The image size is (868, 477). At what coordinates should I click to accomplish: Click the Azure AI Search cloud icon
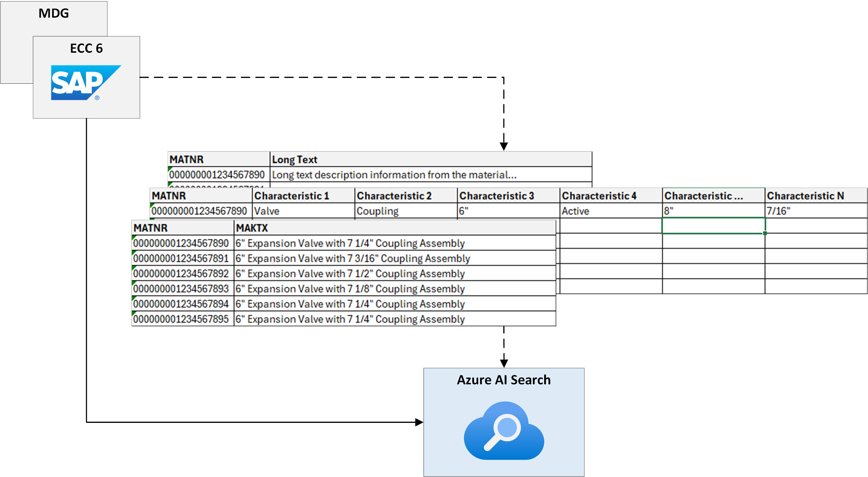point(503,431)
